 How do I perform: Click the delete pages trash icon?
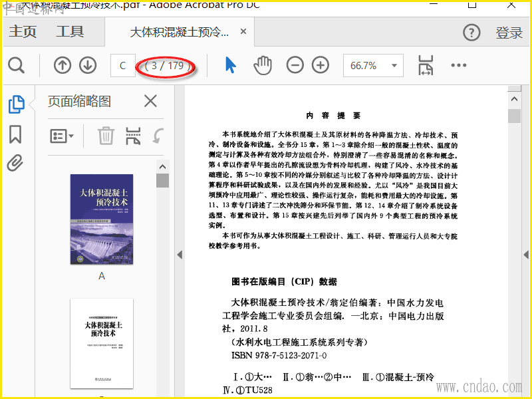tap(106, 136)
